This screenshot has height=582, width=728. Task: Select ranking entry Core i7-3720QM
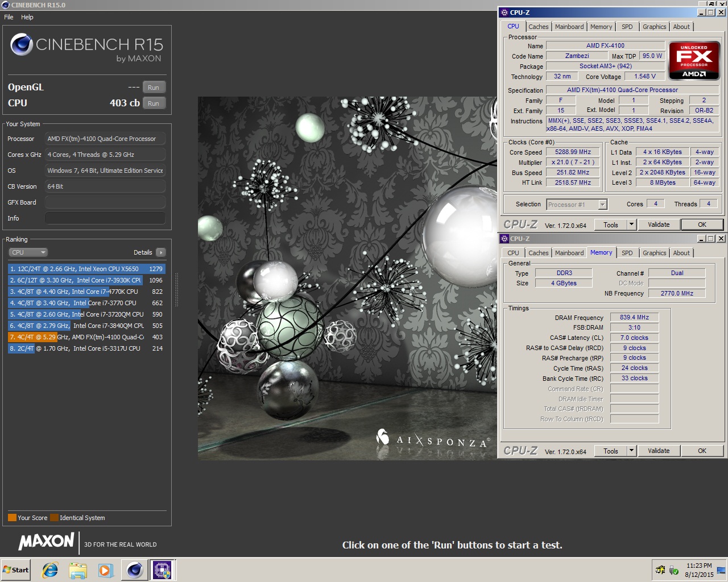(86, 314)
